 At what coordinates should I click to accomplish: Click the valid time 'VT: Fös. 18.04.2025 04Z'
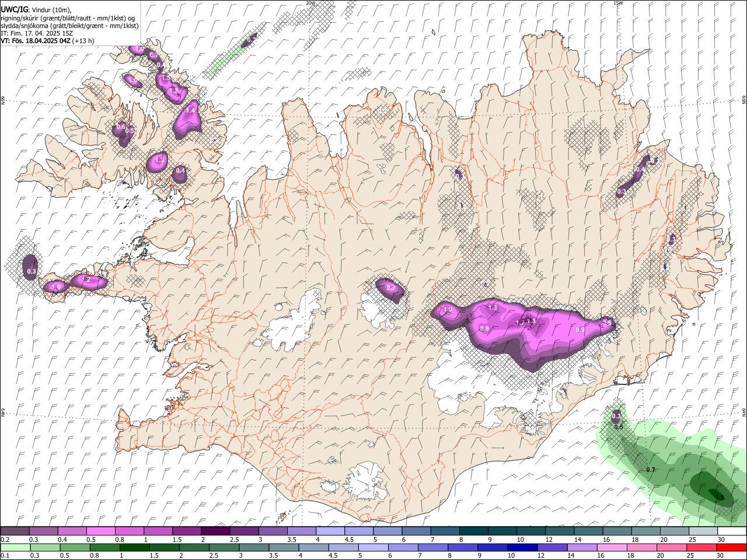(36, 41)
